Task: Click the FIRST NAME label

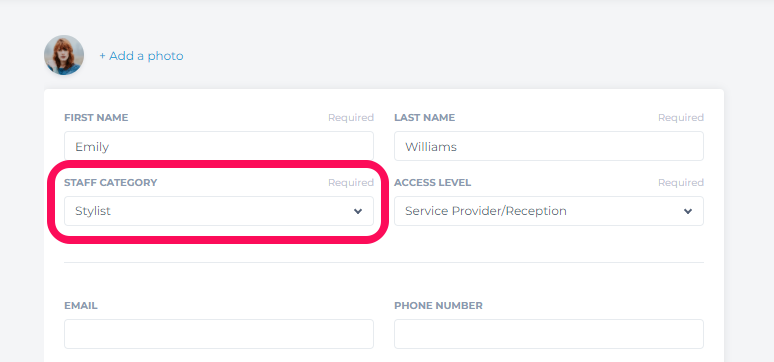Action: (x=96, y=118)
